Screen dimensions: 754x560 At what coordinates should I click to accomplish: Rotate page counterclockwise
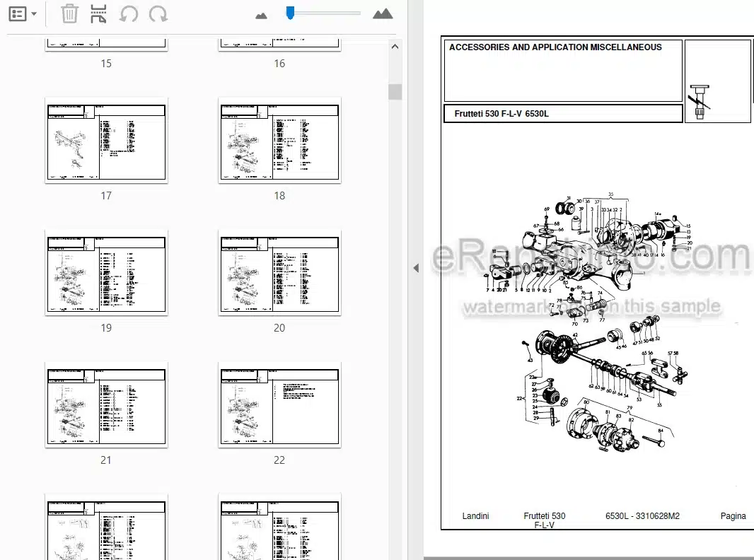coord(129,13)
